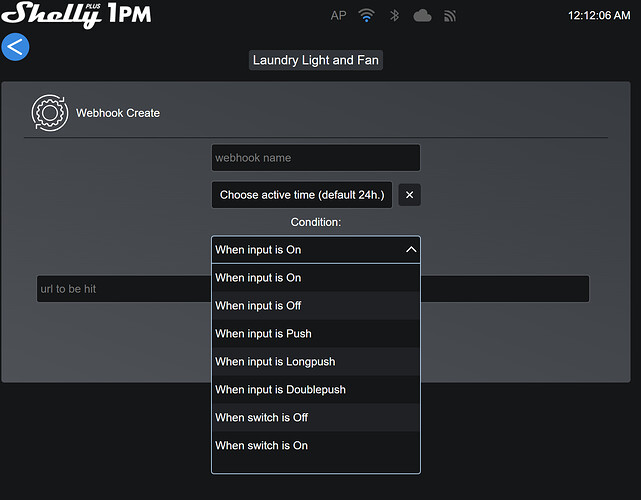Click the Webhook Create gear icon
This screenshot has width=641, height=500.
(x=48, y=112)
